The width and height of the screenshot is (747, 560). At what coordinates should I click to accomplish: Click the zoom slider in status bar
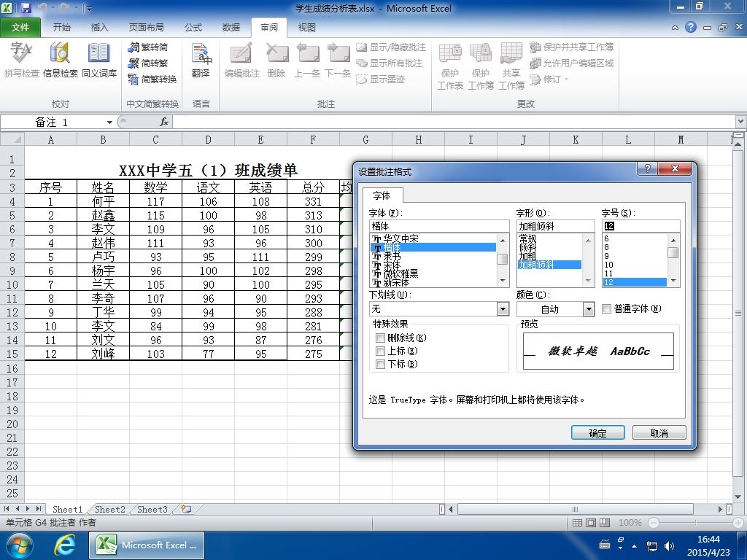point(695,522)
